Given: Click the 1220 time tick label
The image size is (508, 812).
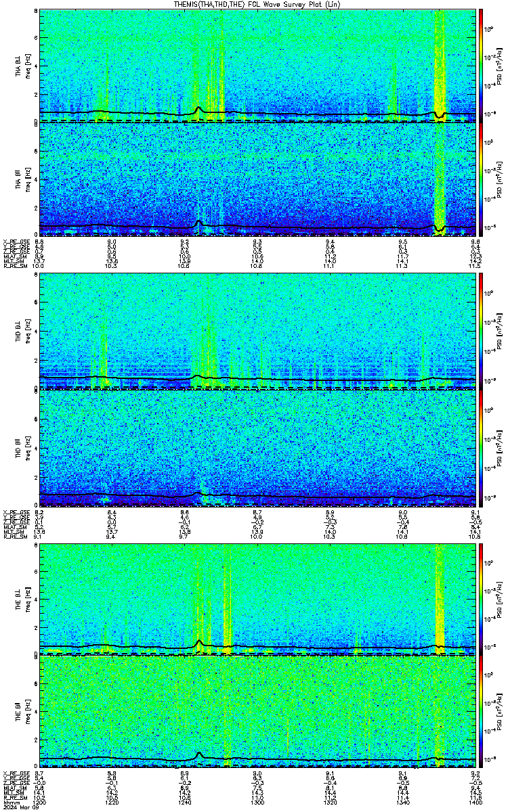Looking at the screenshot, I should pyautogui.click(x=112, y=801).
